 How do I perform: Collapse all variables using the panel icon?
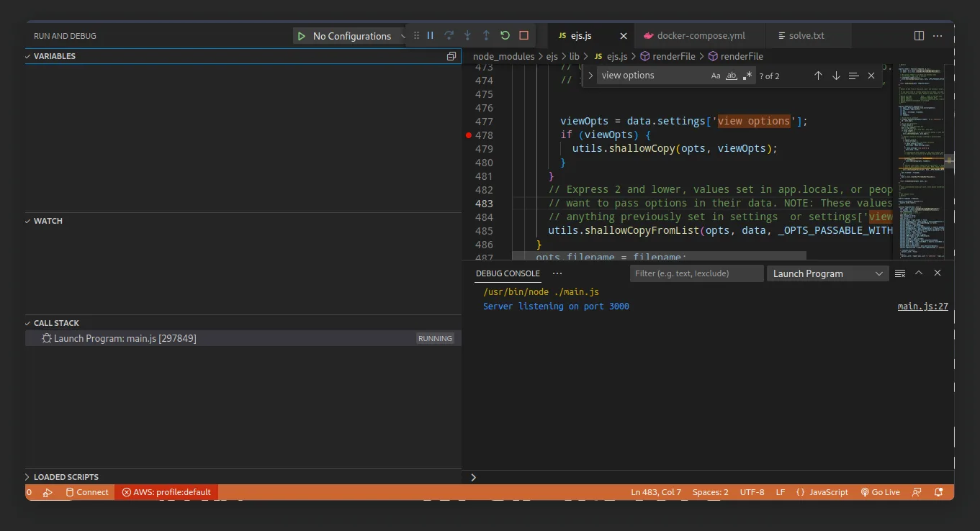[451, 56]
